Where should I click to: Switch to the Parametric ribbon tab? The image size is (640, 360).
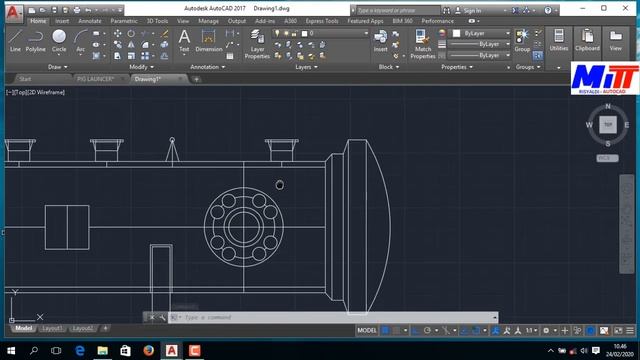coord(124,21)
